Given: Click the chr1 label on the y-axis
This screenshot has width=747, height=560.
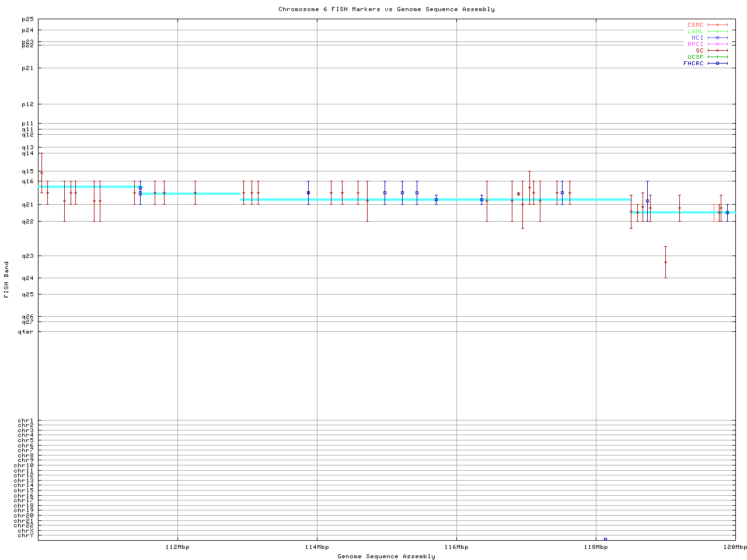Looking at the screenshot, I should [x=26, y=421].
